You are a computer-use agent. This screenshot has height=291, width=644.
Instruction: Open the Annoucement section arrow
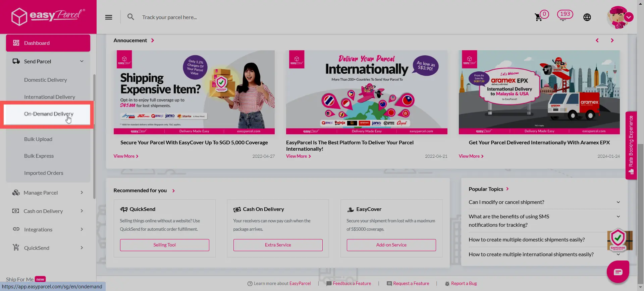pos(153,41)
